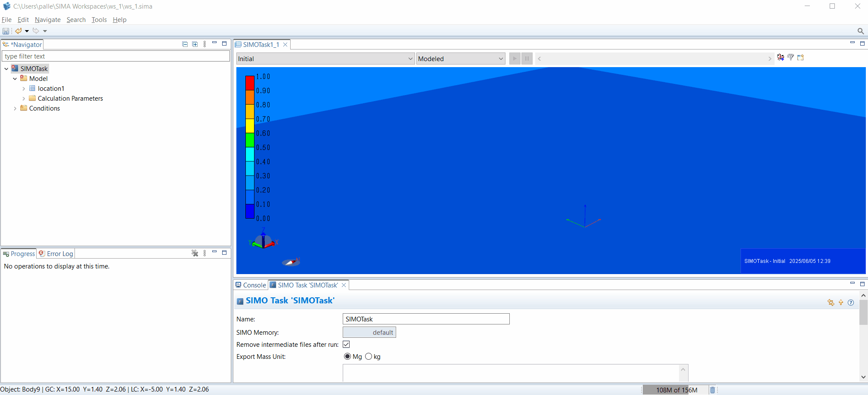This screenshot has width=868, height=395.
Task: Click the up arrow navigate-to-parent icon
Action: coord(841,302)
